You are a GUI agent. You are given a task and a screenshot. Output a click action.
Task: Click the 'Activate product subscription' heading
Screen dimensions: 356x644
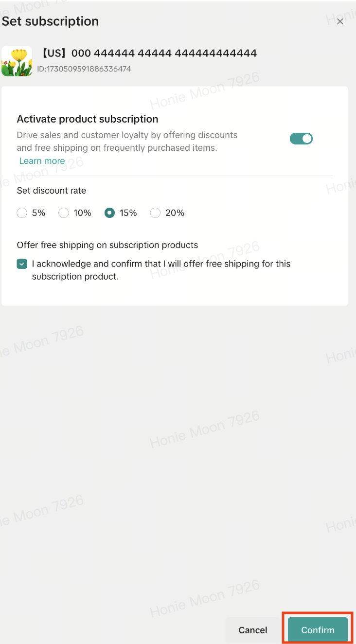pos(88,119)
